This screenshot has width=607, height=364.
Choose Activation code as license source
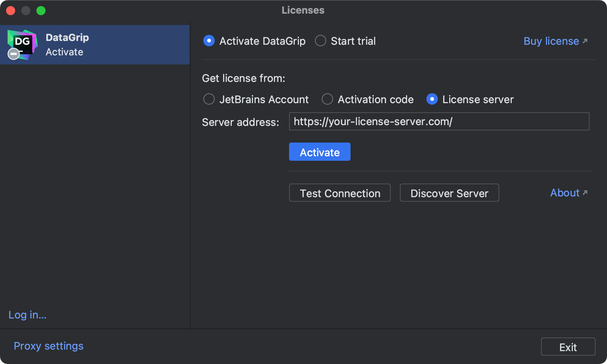click(327, 99)
